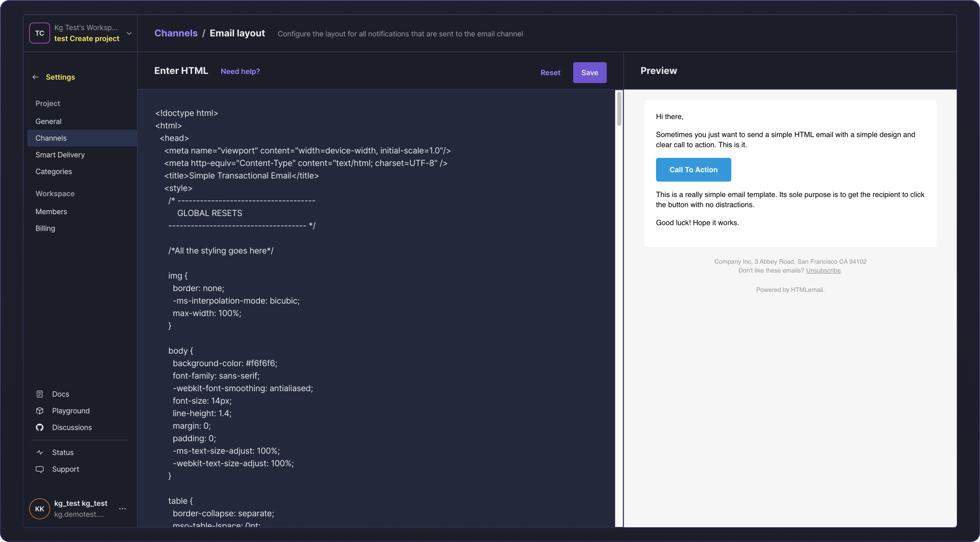Reset the email layout HTML
980x542 pixels.
[x=550, y=72]
